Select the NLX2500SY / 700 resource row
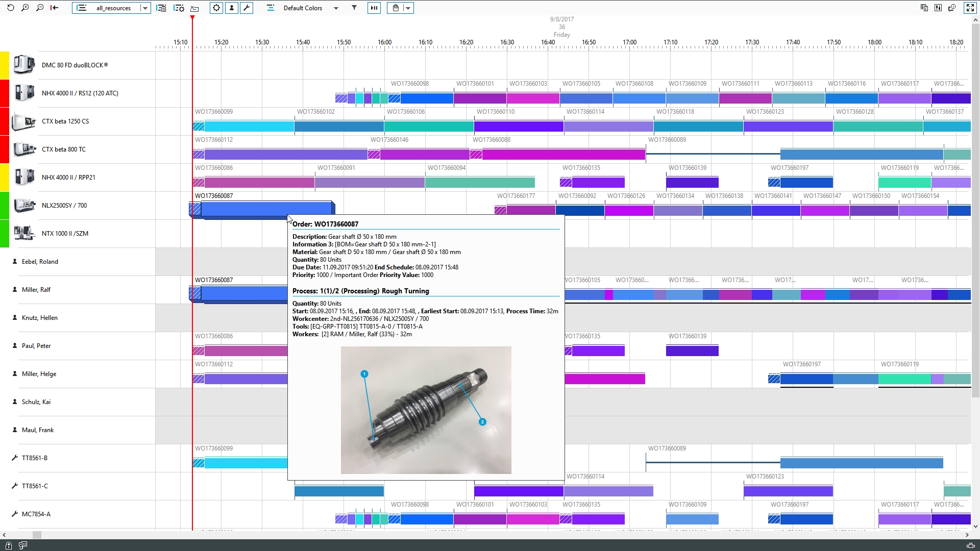 click(64, 206)
